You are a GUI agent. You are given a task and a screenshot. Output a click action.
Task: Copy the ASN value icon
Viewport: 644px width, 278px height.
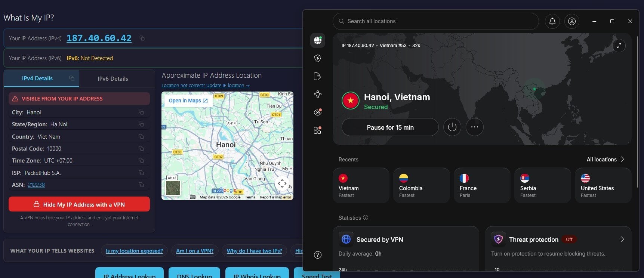(x=141, y=185)
